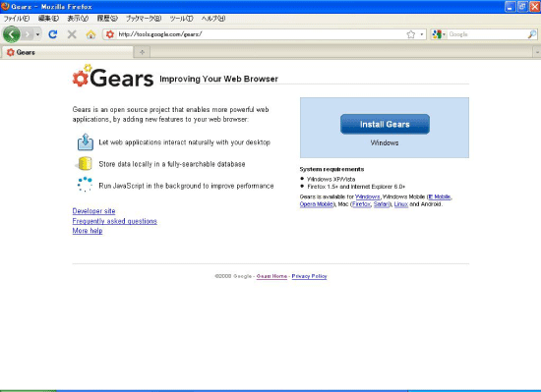Bookmark this page with the star icon
541x392 pixels.
coord(410,34)
